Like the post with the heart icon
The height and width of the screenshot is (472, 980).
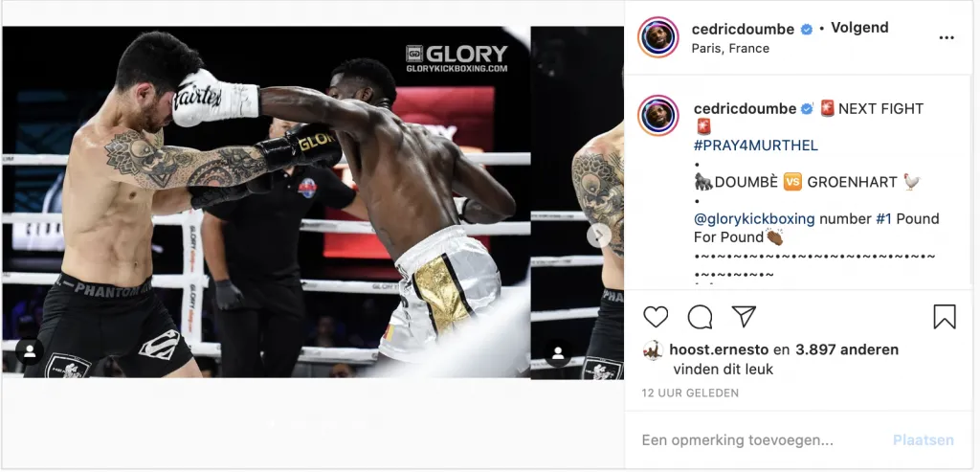[x=656, y=317]
